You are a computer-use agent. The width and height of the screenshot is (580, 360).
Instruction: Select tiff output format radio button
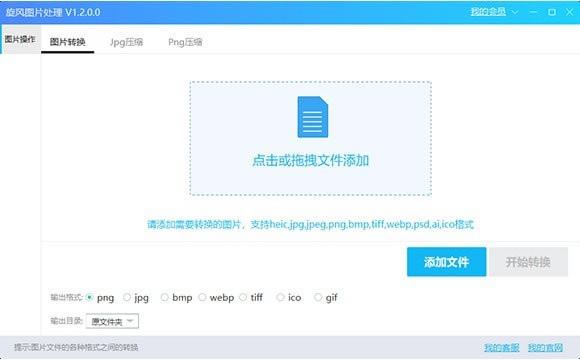point(243,297)
